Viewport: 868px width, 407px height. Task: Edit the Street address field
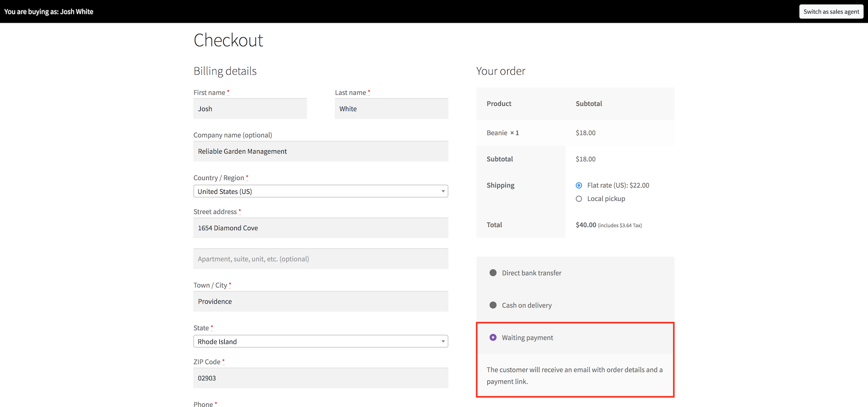[321, 228]
